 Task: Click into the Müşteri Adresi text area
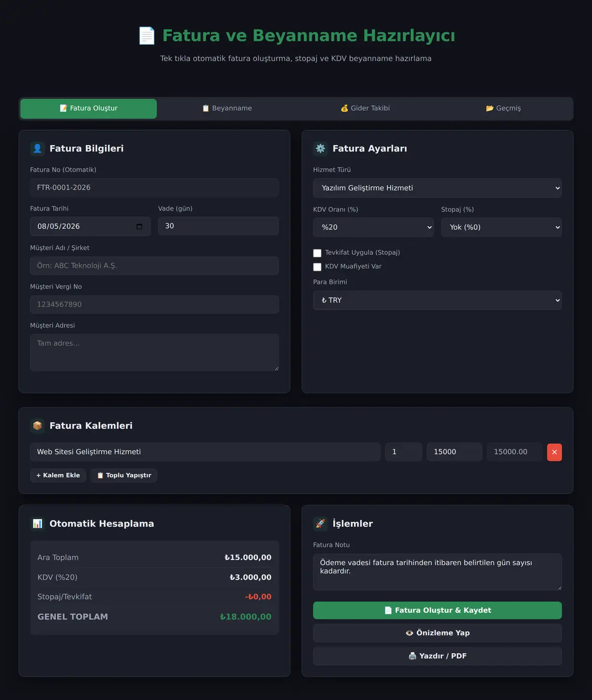click(154, 352)
